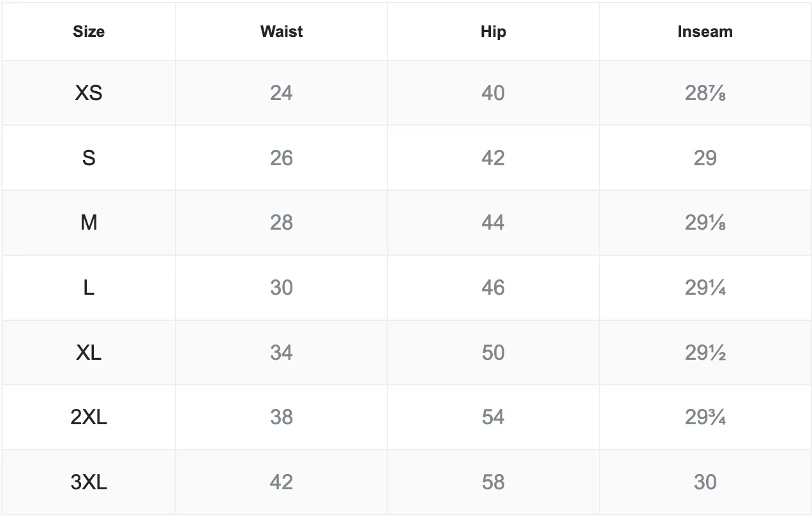Click the Inseam column header
Viewport: 812px width, 518px height.
[x=705, y=31]
